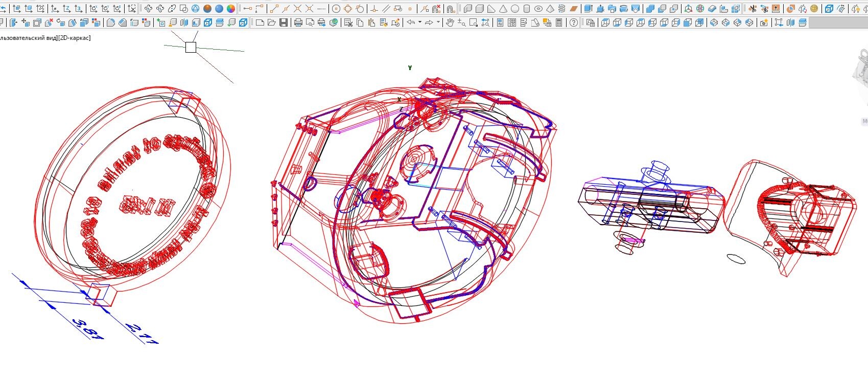Image resolution: width=868 pixels, height=378 pixels.
Task: Apply the Conceptual blue sphere visual style
Action: [219, 9]
